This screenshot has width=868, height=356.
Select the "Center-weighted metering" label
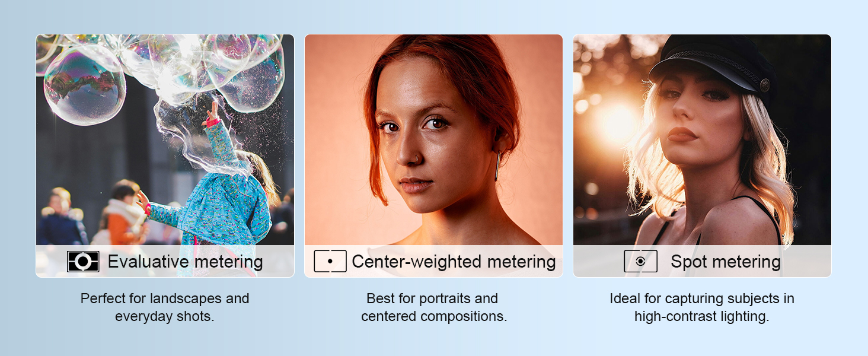454,262
